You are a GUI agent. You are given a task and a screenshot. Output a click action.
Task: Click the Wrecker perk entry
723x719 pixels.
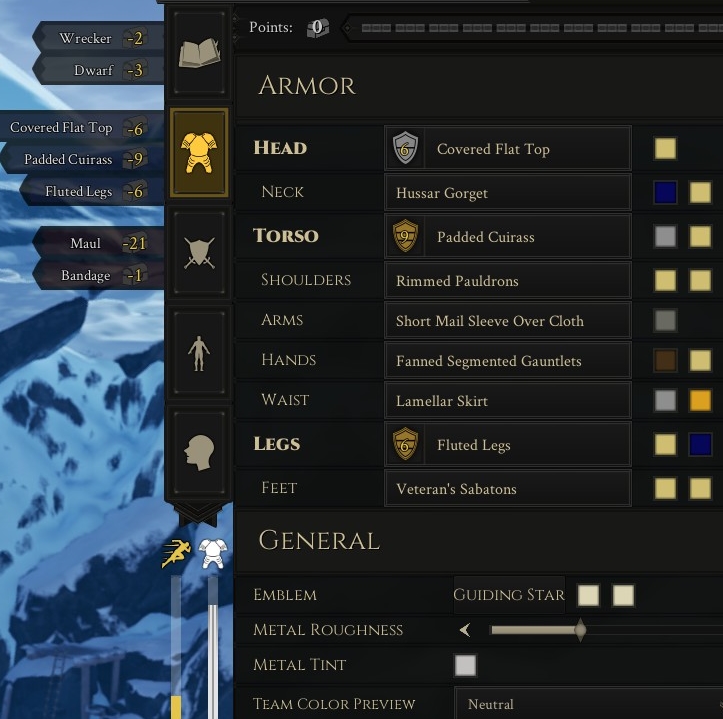98,38
